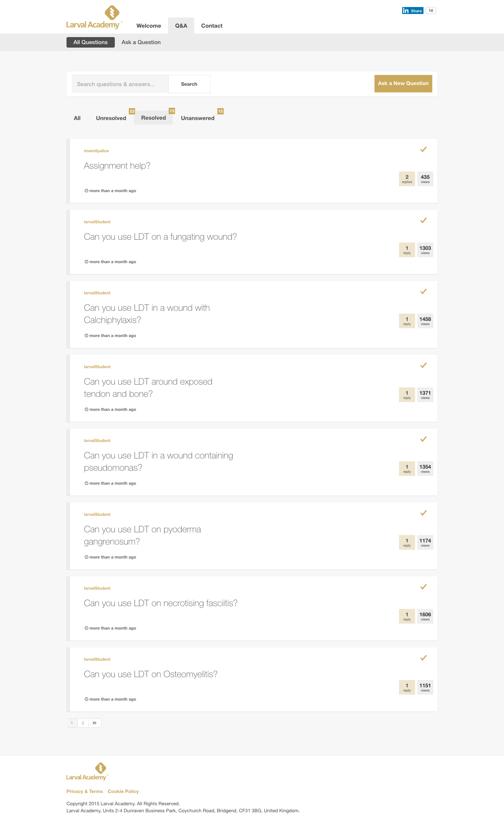Switch to the Unresolved filter tab
This screenshot has width=504, height=821.
[111, 118]
